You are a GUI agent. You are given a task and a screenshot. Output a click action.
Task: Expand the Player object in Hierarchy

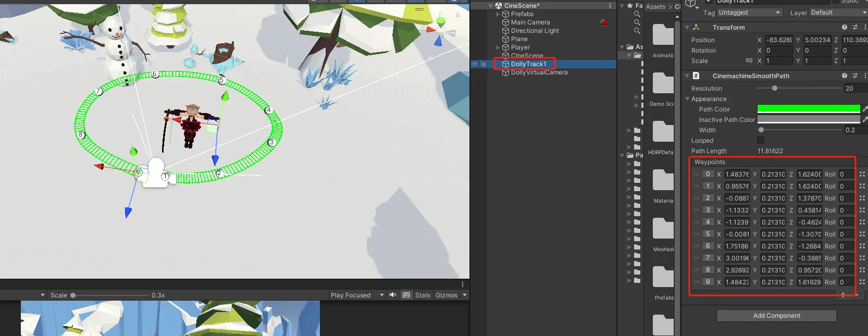point(498,47)
